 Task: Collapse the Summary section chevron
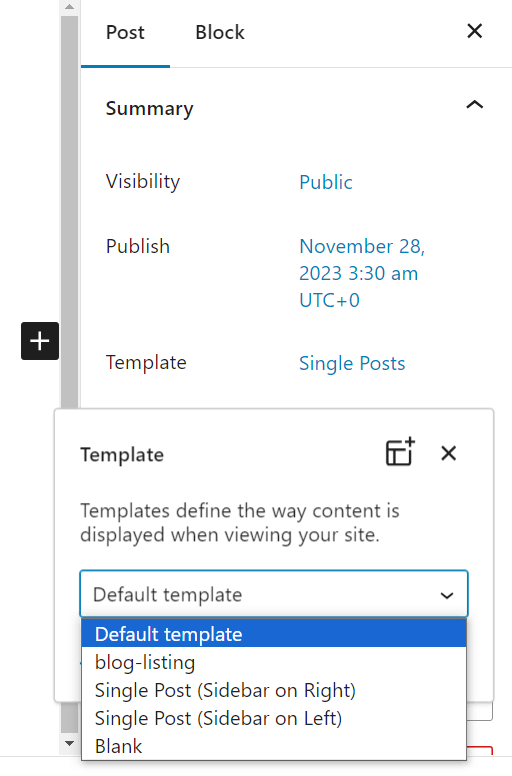click(474, 105)
